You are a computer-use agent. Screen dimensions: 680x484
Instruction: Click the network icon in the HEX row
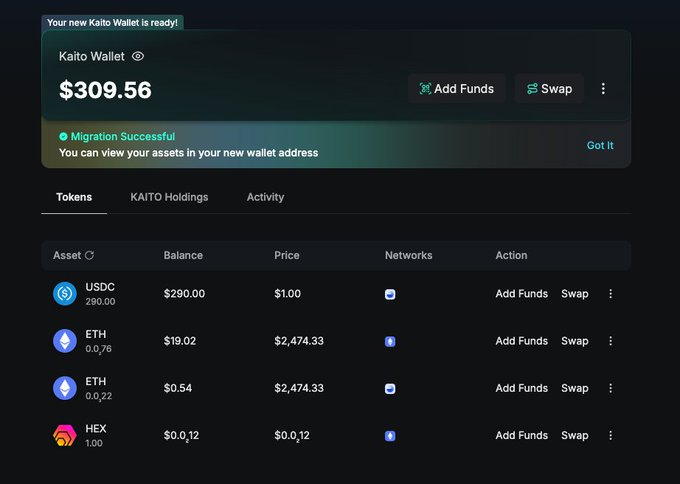point(390,436)
